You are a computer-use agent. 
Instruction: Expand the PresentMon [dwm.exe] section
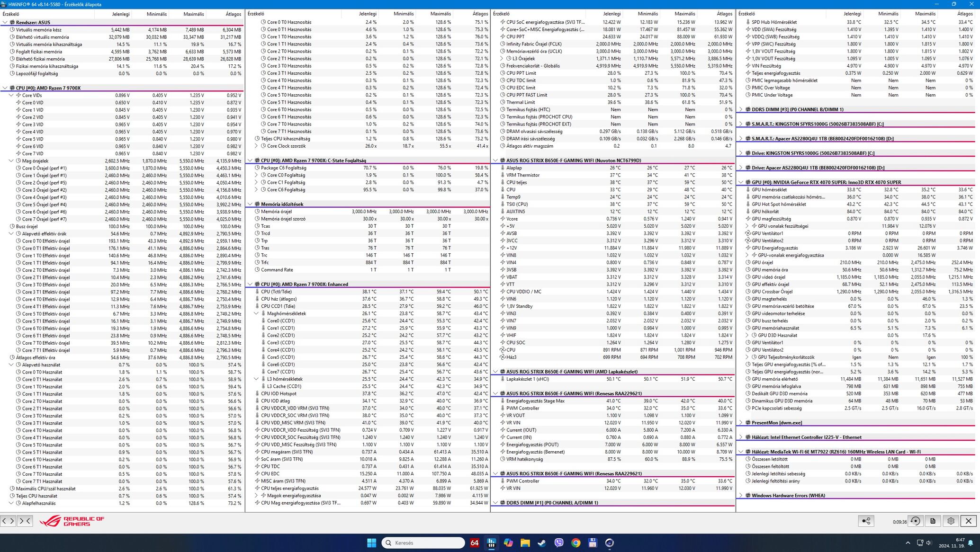click(x=741, y=423)
